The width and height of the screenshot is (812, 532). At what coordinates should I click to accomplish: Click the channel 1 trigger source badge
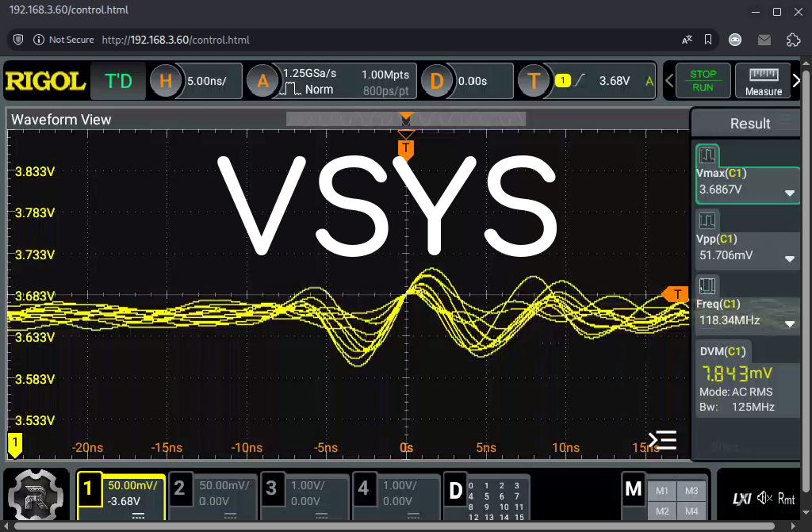coord(563,80)
